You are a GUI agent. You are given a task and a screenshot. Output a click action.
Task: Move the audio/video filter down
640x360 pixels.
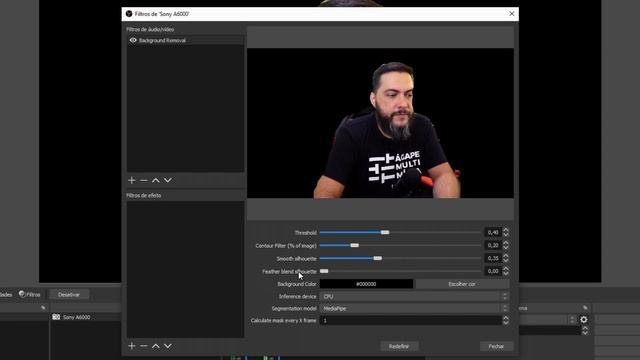tap(168, 180)
